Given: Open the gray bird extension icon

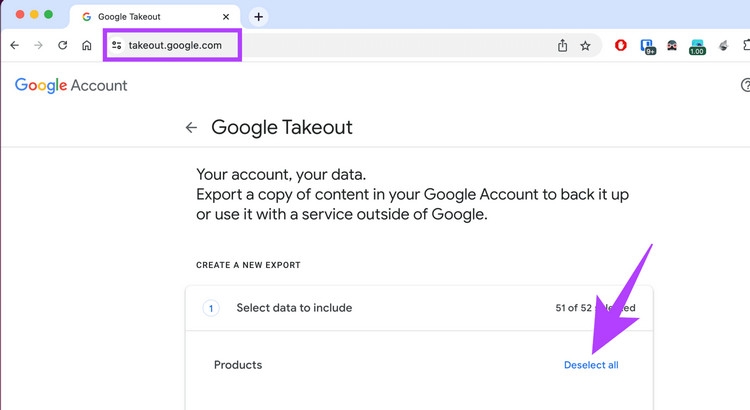Looking at the screenshot, I should pos(723,46).
